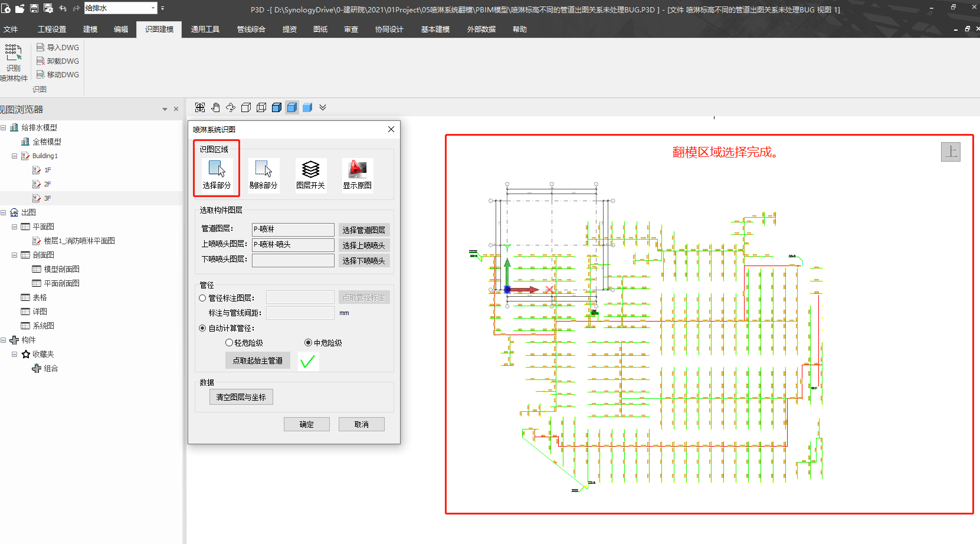Open the 通用工具 ribbon tab

point(205,29)
